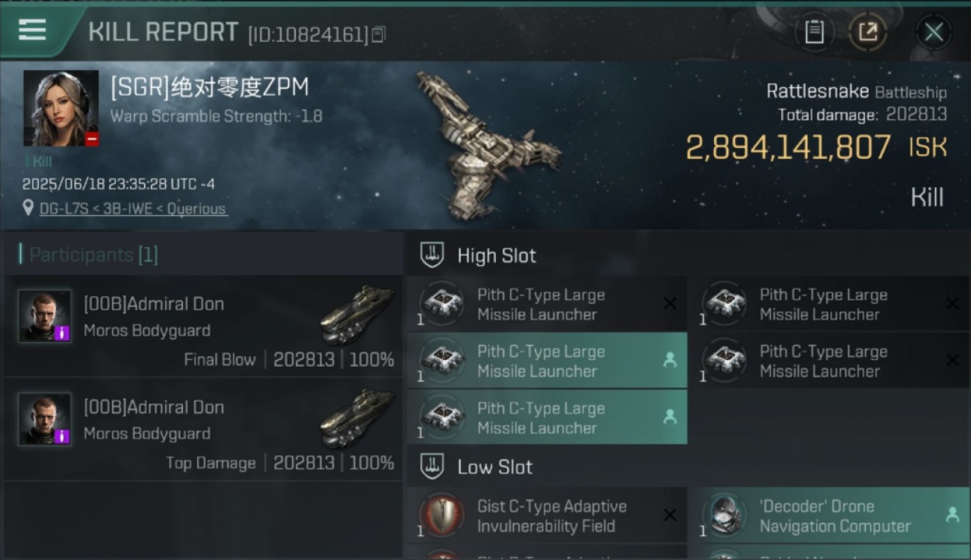
Task: Close the kill report window
Action: tap(934, 32)
